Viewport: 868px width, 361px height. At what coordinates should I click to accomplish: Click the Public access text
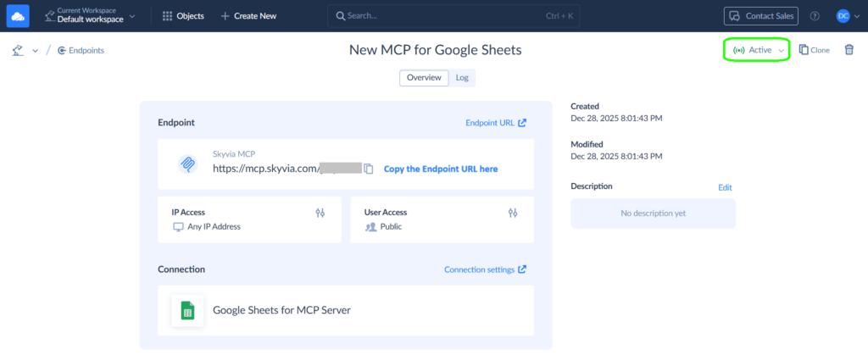[392, 226]
